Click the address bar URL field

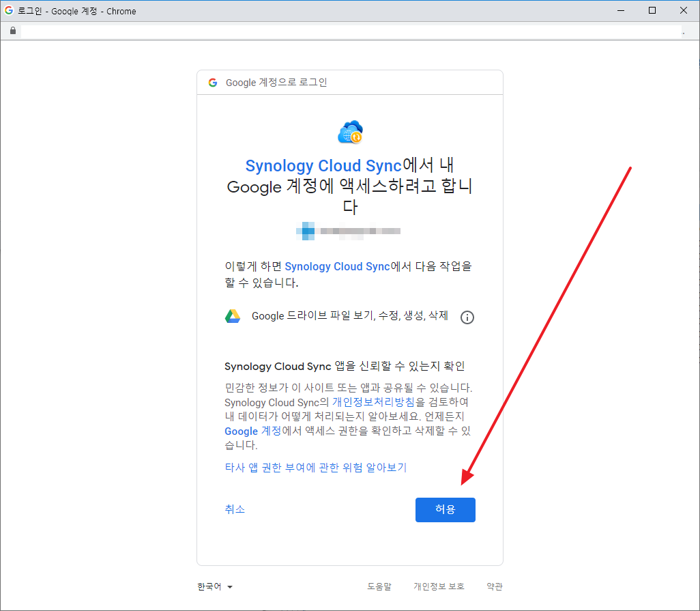[351, 31]
